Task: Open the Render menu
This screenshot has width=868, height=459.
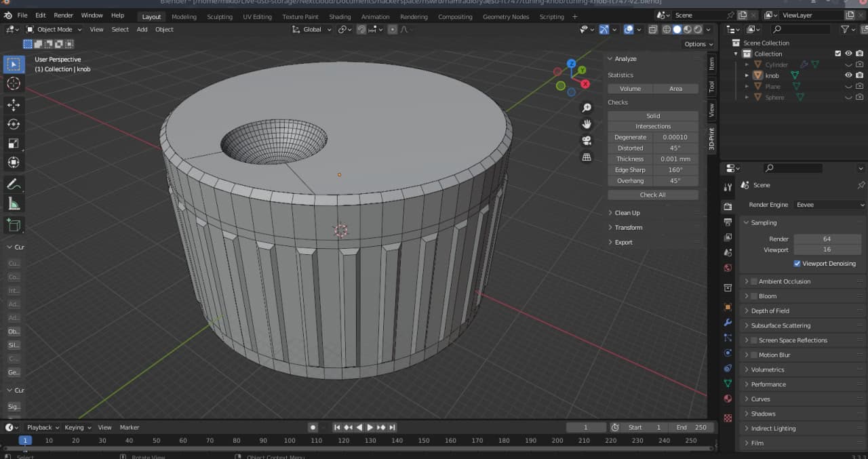Action: pyautogui.click(x=63, y=15)
